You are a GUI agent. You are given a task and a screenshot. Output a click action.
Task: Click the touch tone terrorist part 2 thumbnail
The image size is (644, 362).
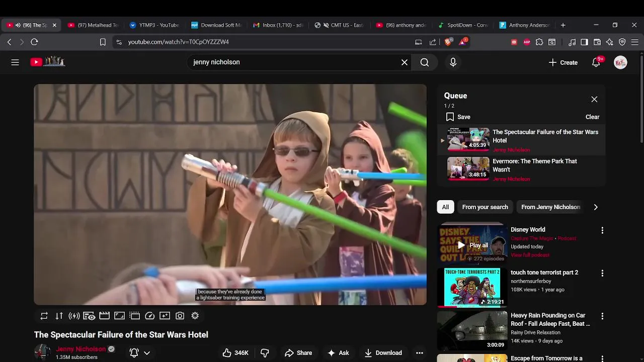(472, 287)
